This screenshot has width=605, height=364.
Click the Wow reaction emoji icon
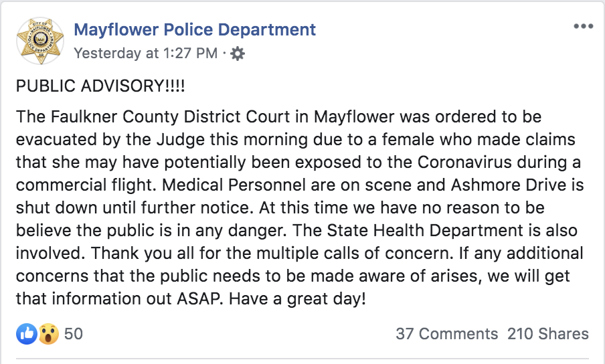click(x=48, y=333)
